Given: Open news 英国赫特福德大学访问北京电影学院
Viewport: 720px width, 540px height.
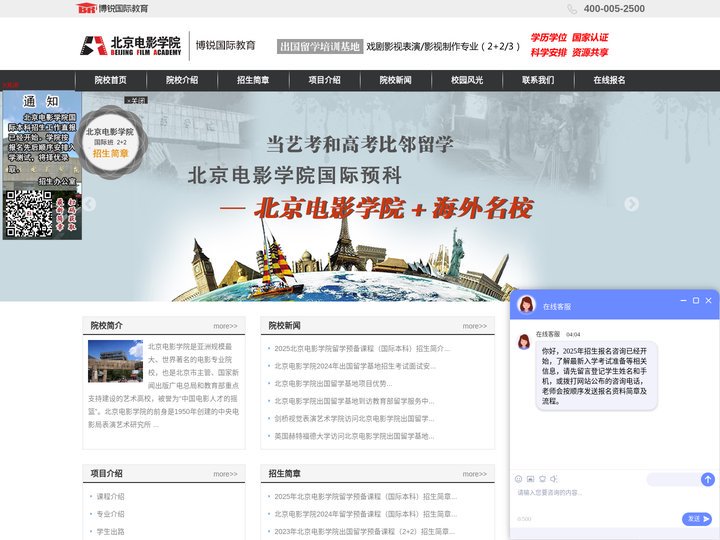Looking at the screenshot, I should tap(354, 436).
